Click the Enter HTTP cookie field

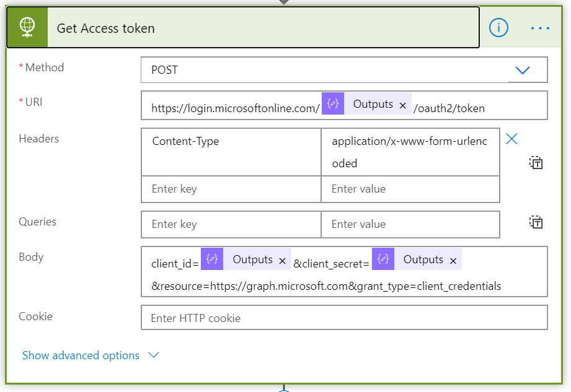pos(344,318)
